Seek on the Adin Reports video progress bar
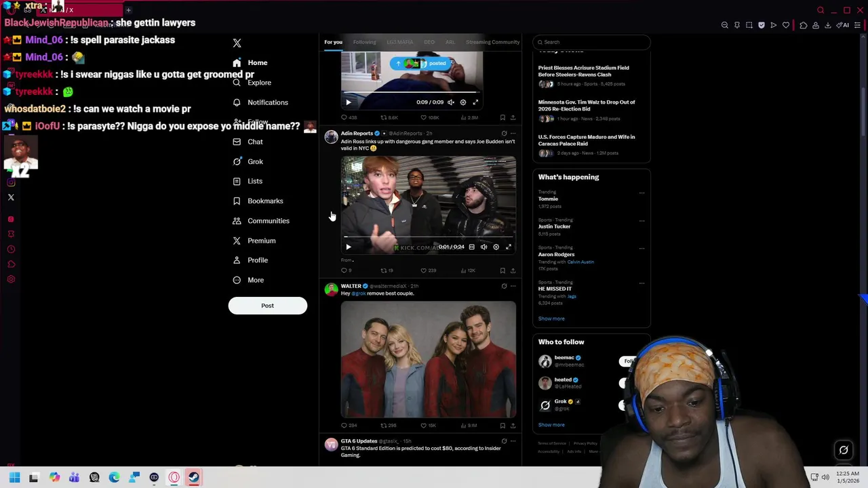 tap(428, 237)
